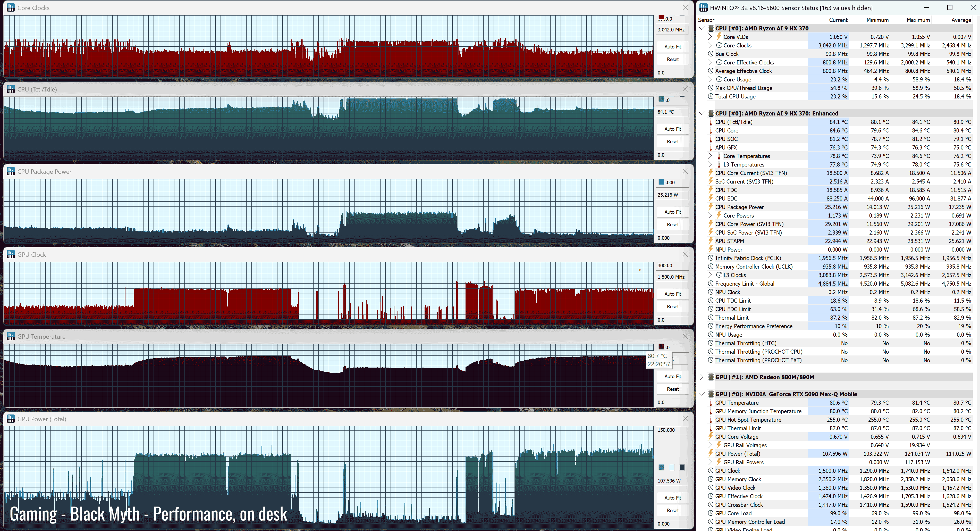Image resolution: width=980 pixels, height=531 pixels.
Task: Click HWiNFO icon in Sensor Status title bar
Action: point(703,8)
